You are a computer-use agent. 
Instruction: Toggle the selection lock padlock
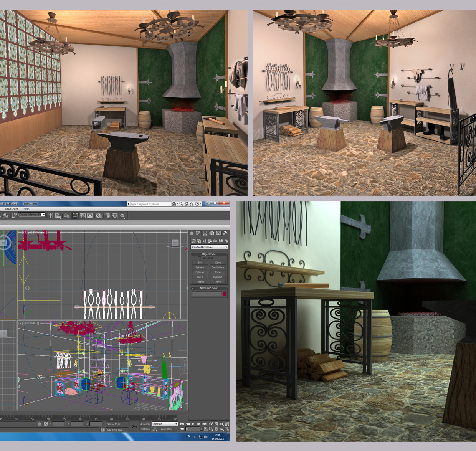pos(40,424)
